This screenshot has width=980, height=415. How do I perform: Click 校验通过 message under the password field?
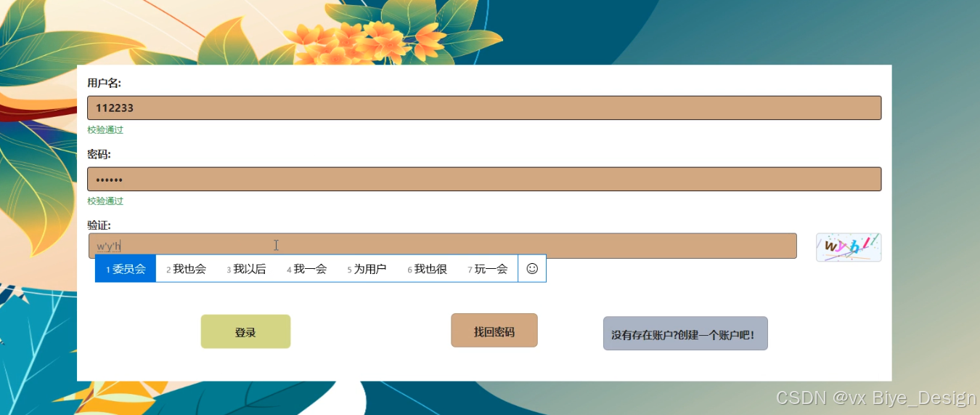click(x=105, y=201)
